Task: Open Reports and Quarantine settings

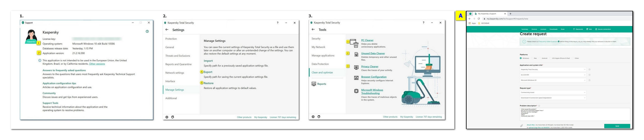Action: tap(178, 64)
